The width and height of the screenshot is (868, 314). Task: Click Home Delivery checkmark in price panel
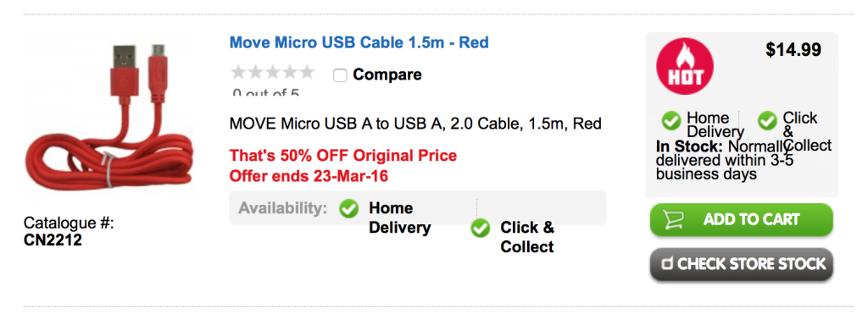pyautogui.click(x=671, y=120)
